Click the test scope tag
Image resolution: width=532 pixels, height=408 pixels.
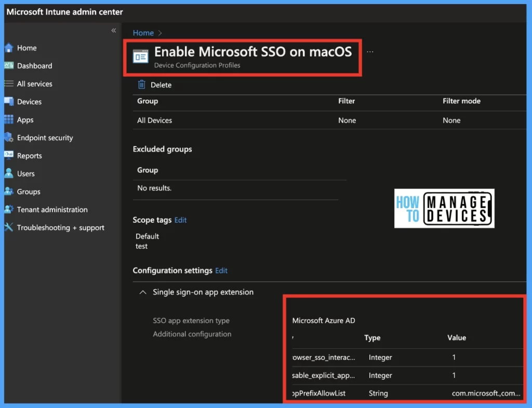pos(141,246)
